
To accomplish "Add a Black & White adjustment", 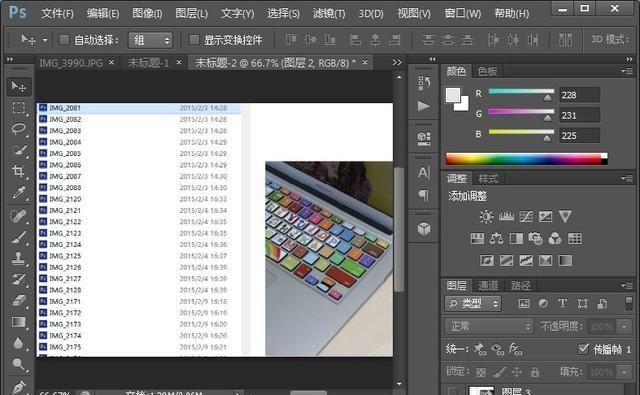I will (x=516, y=238).
